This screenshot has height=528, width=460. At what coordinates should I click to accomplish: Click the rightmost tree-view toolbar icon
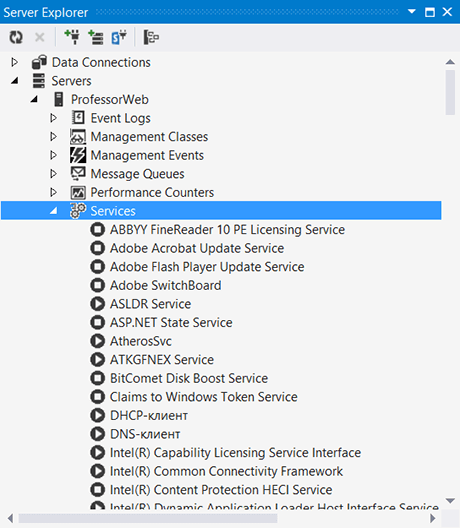point(151,37)
